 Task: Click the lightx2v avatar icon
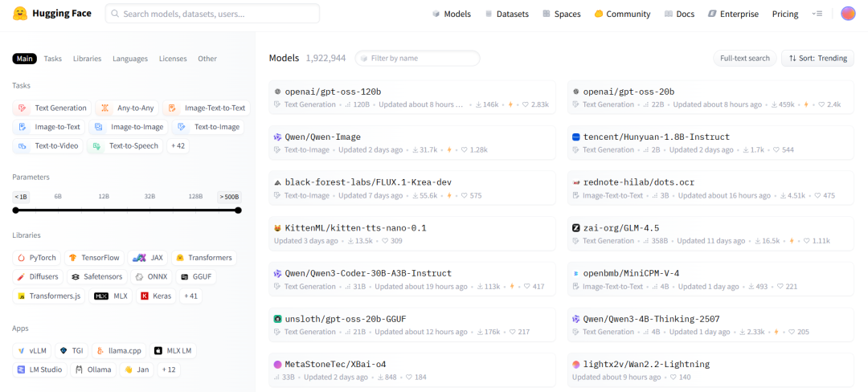[575, 365]
